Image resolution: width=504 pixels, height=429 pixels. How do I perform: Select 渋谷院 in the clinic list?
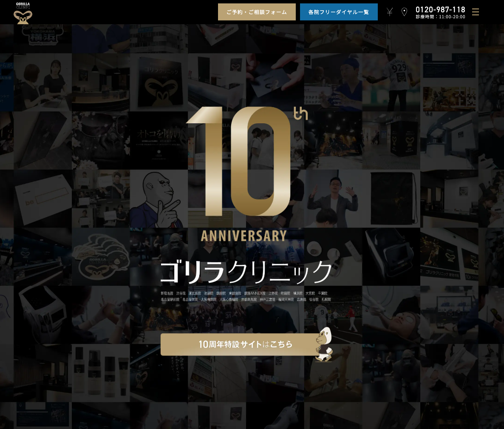[181, 293]
